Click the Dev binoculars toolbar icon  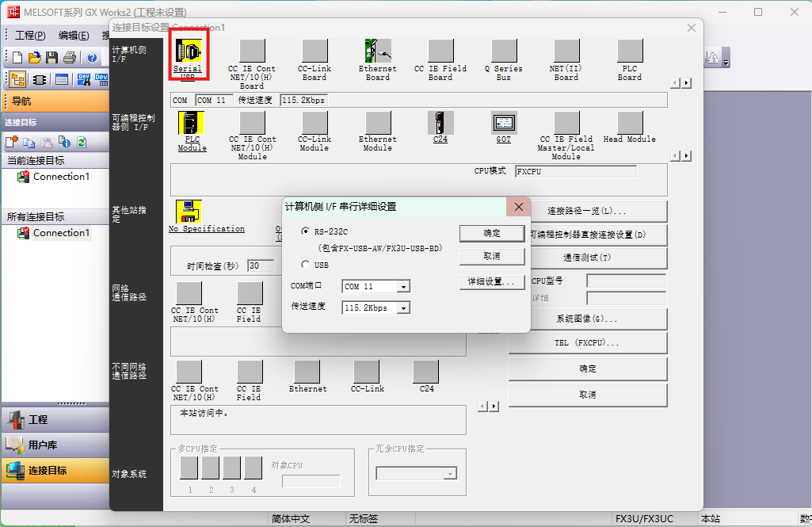point(83,79)
